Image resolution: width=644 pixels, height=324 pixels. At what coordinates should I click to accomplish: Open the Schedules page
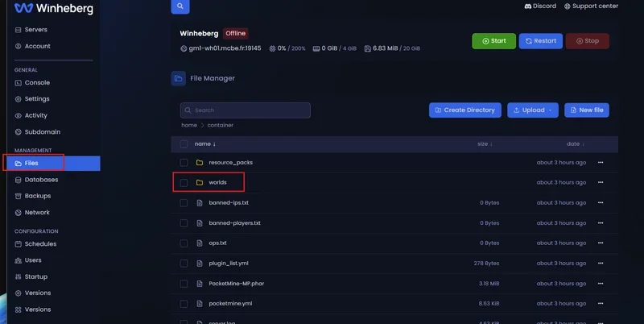tap(35, 244)
